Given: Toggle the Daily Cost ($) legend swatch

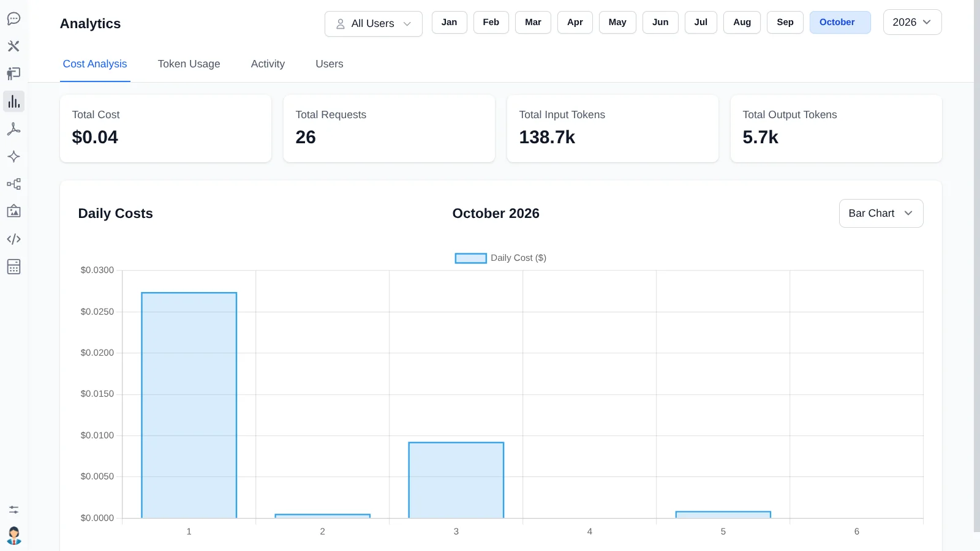Looking at the screenshot, I should click(470, 258).
